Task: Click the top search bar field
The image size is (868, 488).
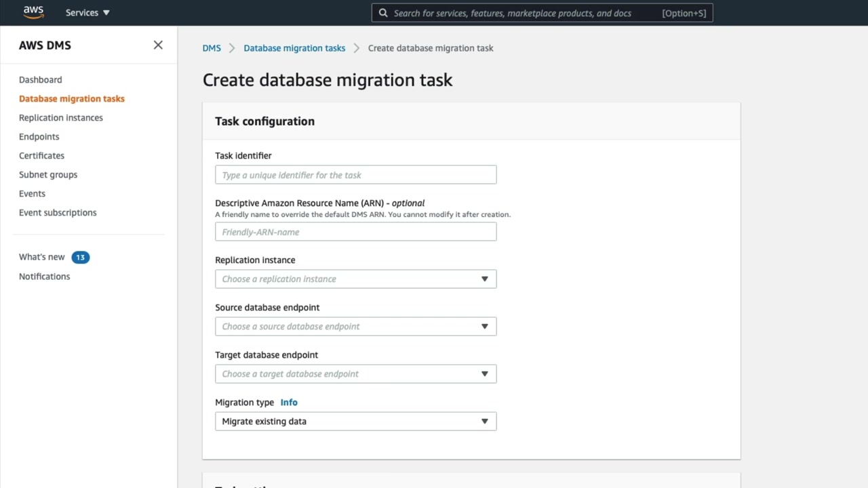Action: tap(522, 13)
